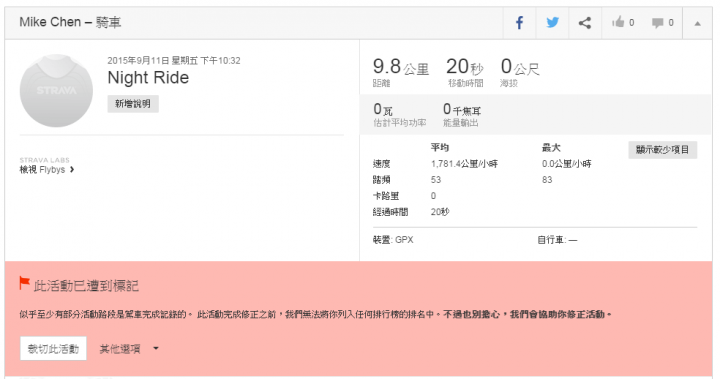Screen dimensions: 720x379
Task: Share the activity on Twitter
Action: [x=552, y=23]
